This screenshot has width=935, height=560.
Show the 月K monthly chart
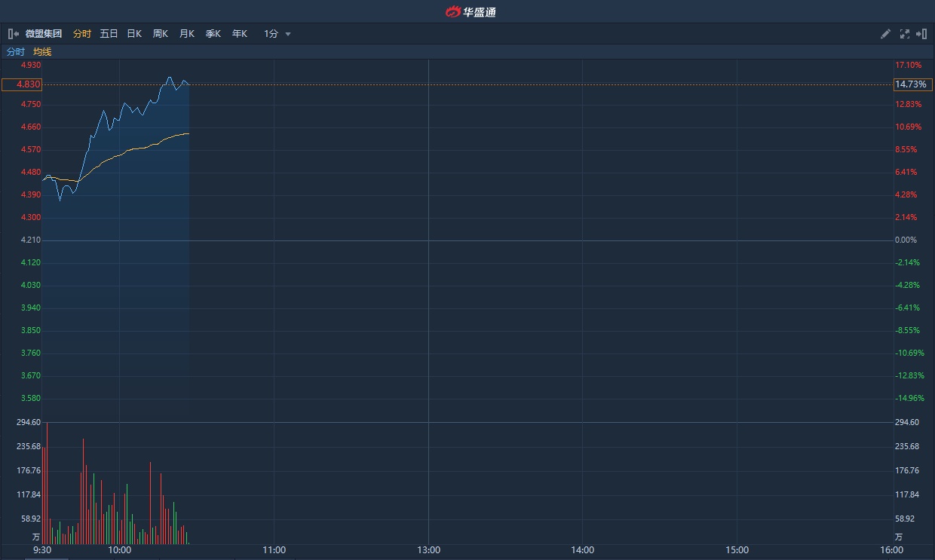187,34
